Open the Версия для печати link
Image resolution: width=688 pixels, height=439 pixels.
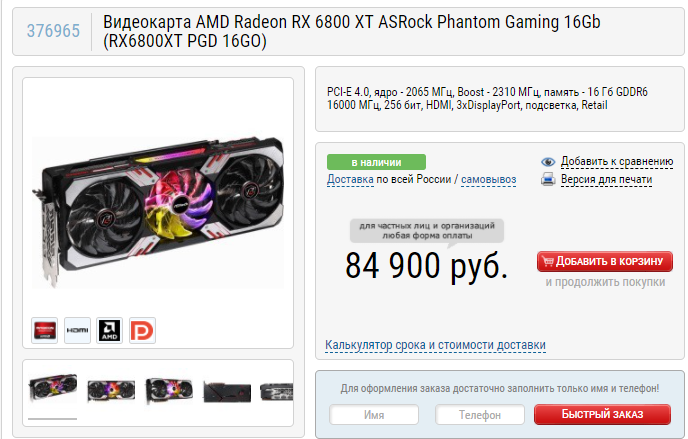point(606,179)
